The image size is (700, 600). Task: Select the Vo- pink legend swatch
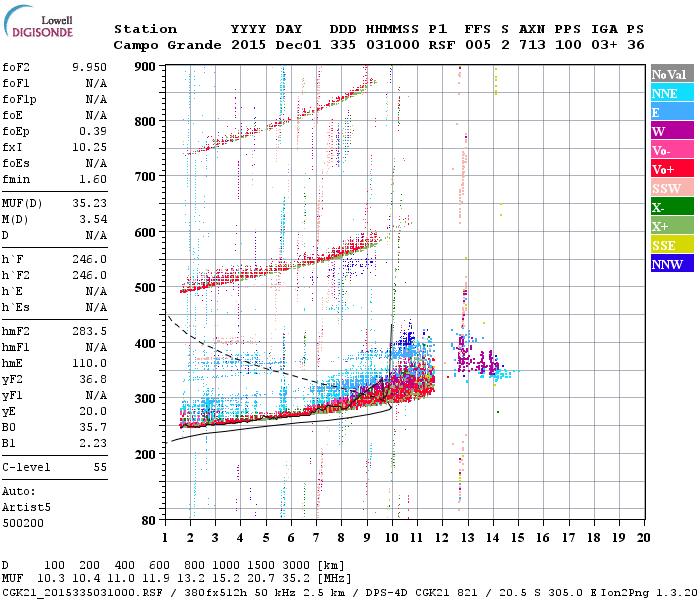[672, 150]
